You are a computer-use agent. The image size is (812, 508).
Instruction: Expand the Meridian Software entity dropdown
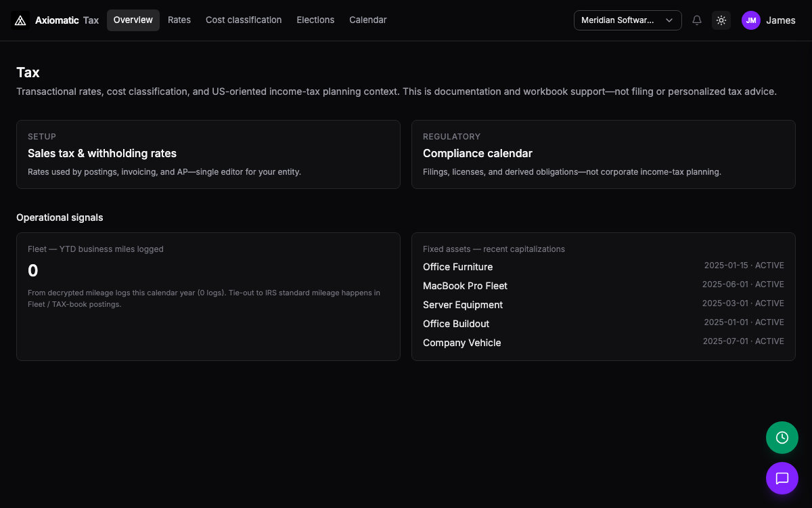[627, 20]
